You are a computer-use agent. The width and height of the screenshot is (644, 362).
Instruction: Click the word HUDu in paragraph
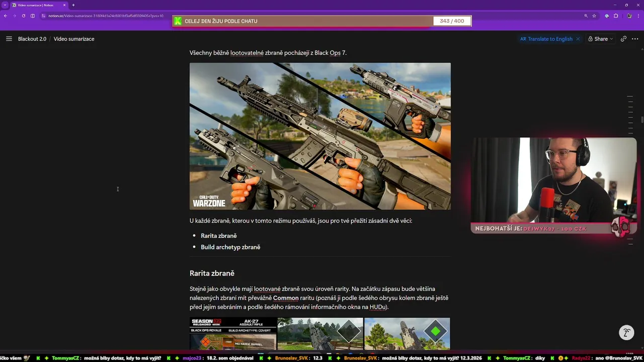(378, 307)
